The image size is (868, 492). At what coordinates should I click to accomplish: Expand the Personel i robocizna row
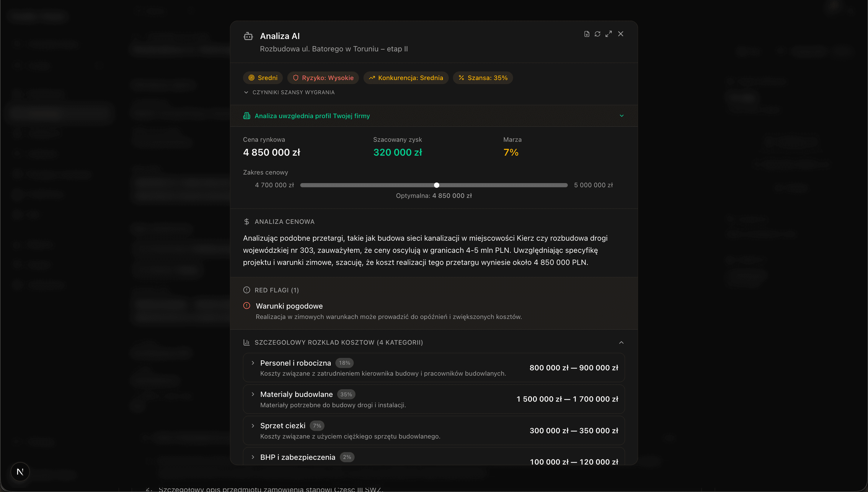tap(253, 363)
